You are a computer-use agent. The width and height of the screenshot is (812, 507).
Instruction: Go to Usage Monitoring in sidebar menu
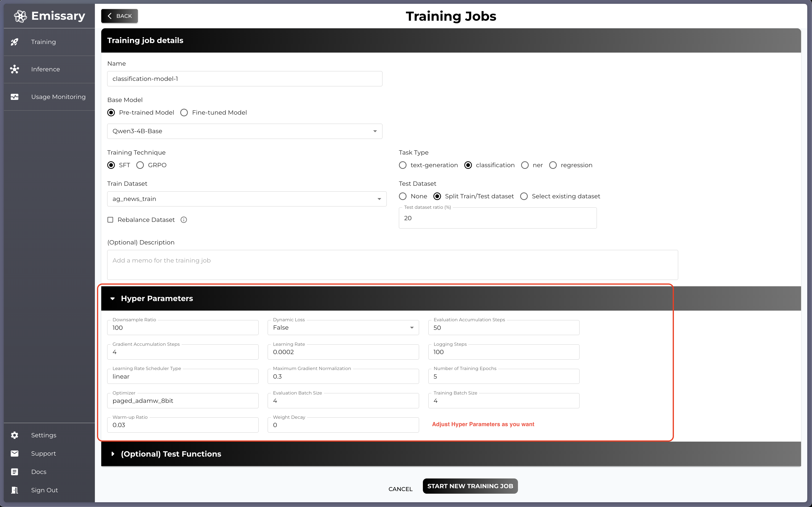(58, 97)
